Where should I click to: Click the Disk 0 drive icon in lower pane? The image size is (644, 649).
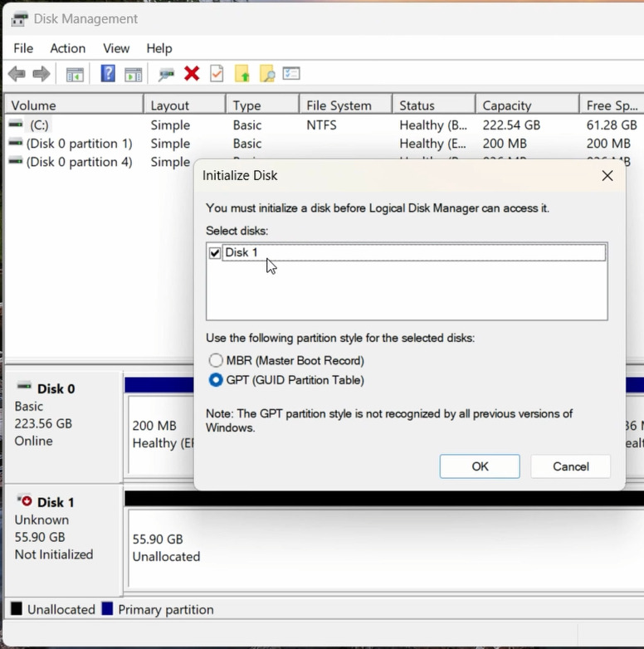pyautogui.click(x=24, y=386)
